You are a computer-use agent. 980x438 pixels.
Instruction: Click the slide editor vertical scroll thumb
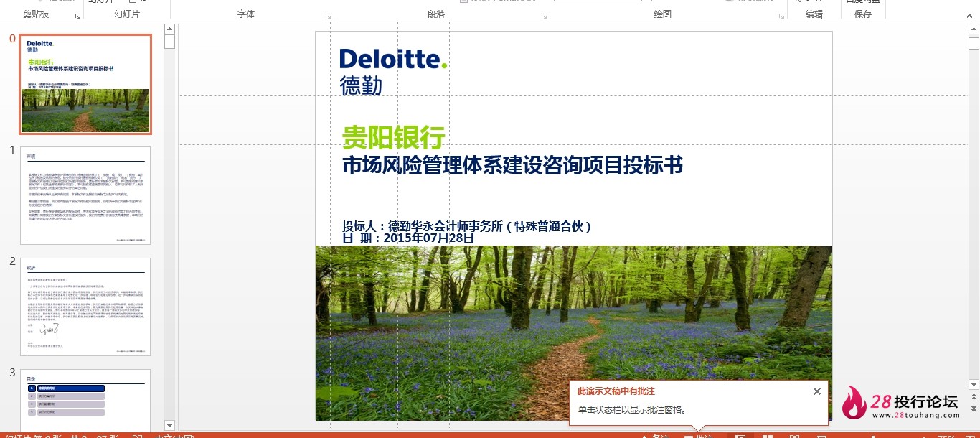pos(974,42)
